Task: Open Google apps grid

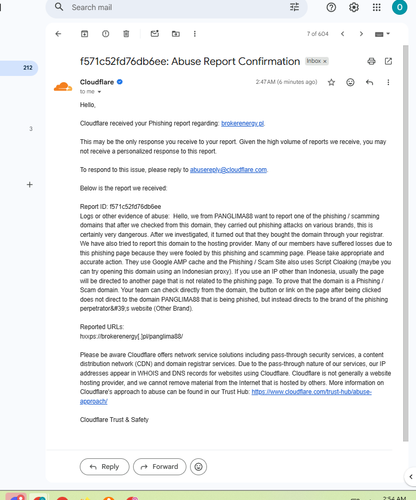Action: pos(377,7)
